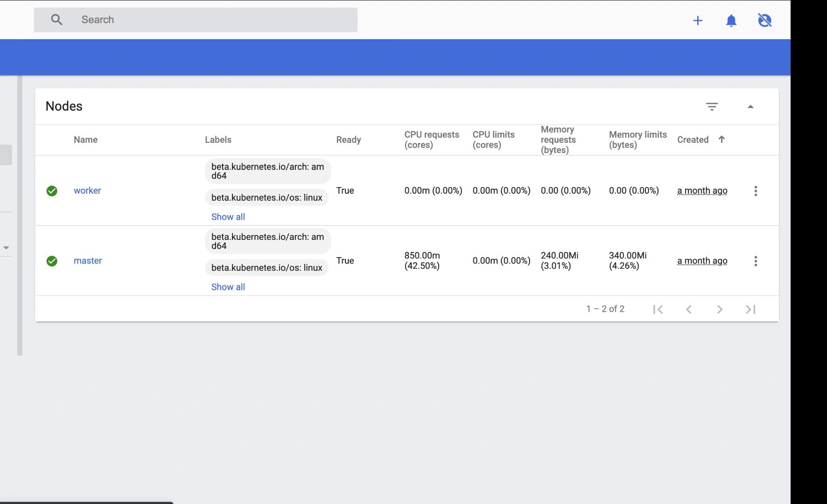The width and height of the screenshot is (827, 504).
Task: Click the Name column header
Action: click(85, 140)
